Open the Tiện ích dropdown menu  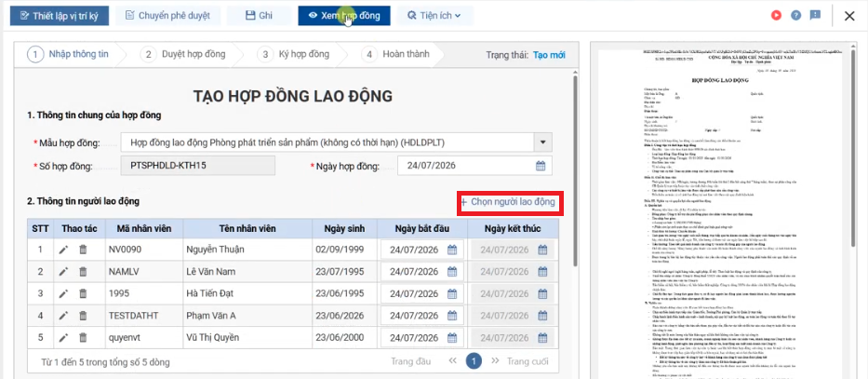(434, 16)
